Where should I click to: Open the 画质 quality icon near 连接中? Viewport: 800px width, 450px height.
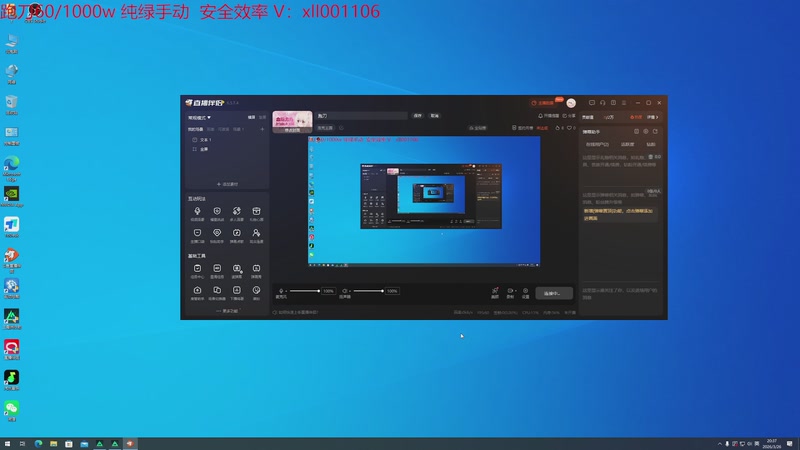tap(495, 290)
